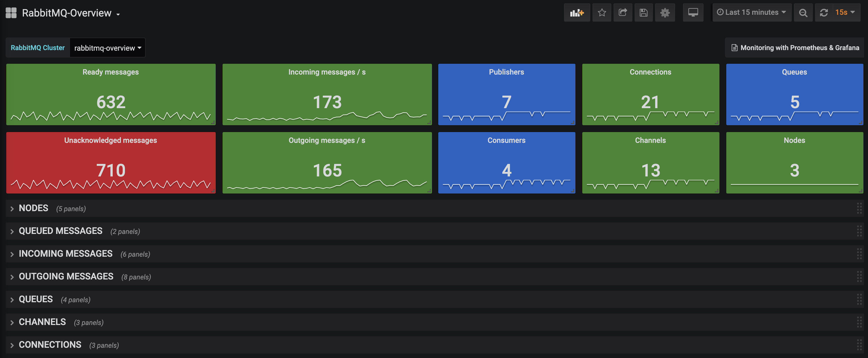Cycle view mode monitor icon

click(x=693, y=13)
